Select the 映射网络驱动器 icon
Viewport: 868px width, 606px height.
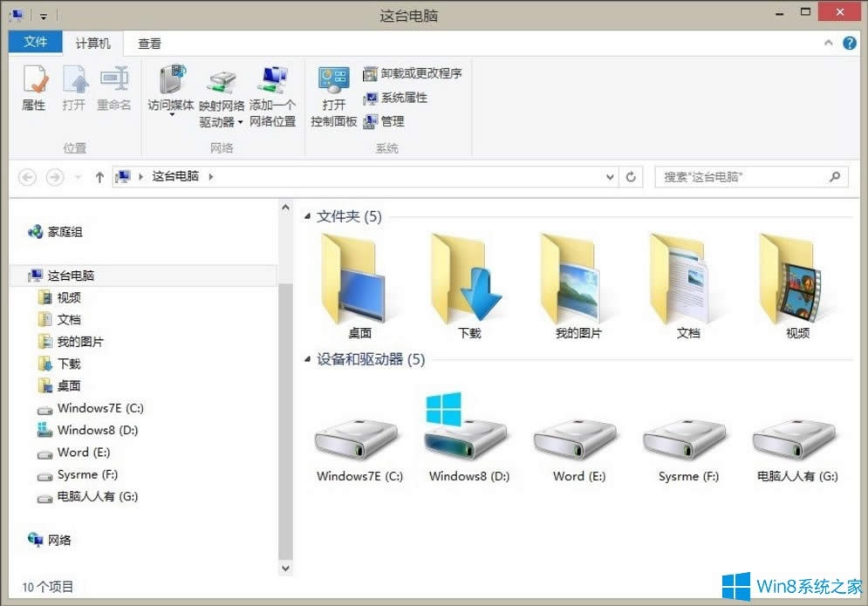click(x=222, y=83)
